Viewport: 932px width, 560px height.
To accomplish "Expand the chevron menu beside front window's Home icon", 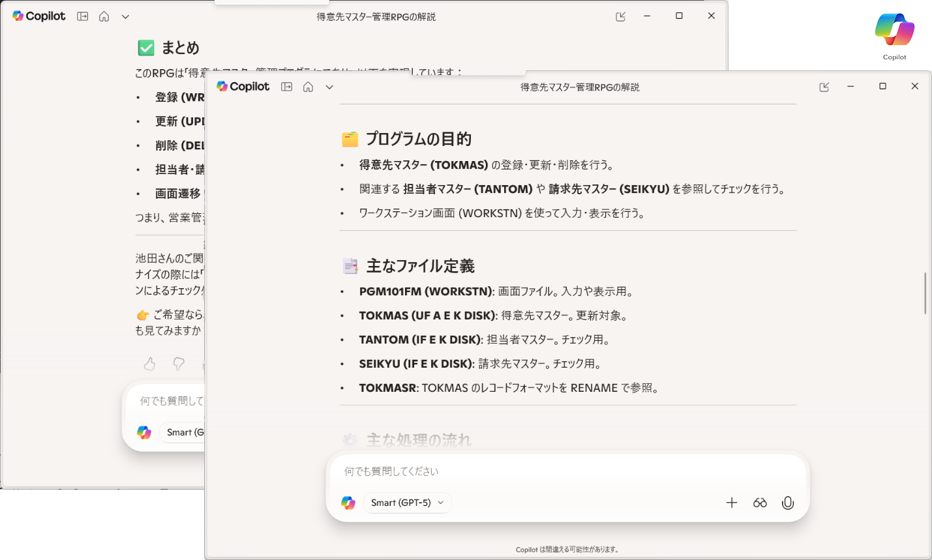I will 329,87.
